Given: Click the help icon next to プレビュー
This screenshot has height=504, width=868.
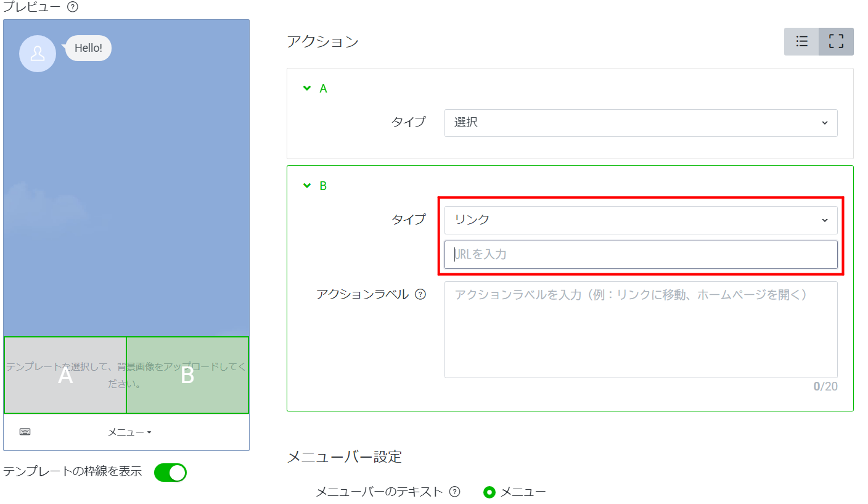Looking at the screenshot, I should click(72, 7).
